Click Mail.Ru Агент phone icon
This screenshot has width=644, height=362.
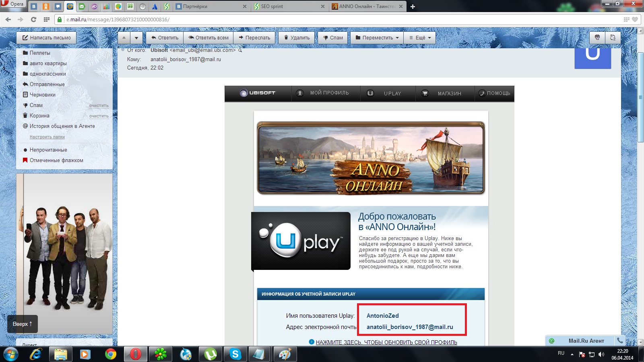(x=620, y=340)
